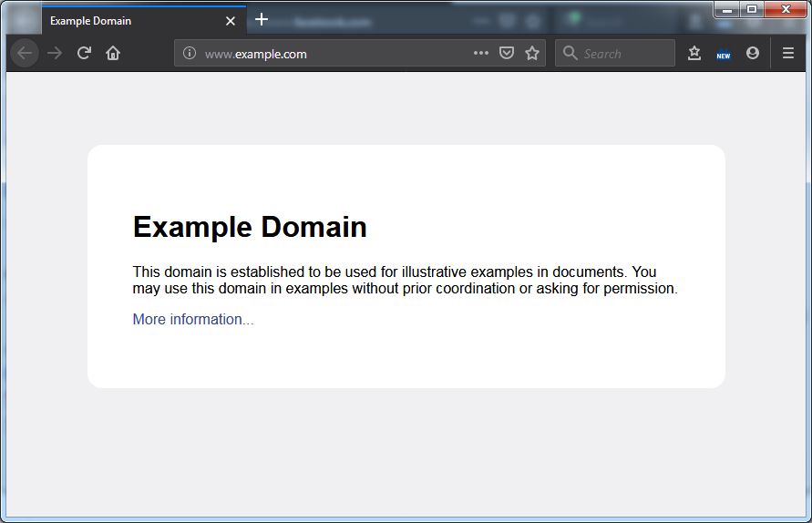Image resolution: width=812 pixels, height=523 pixels.
Task: Save page to Pocket
Action: coord(507,54)
